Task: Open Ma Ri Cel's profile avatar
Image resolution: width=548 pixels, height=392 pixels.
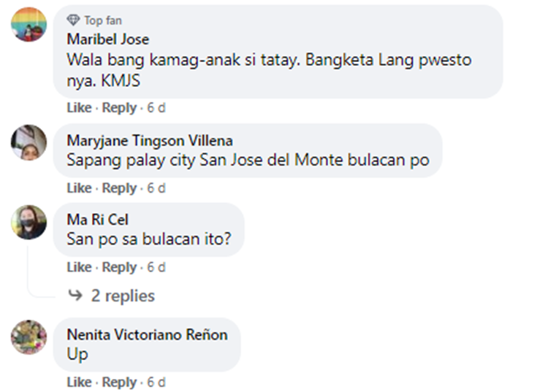Action: (28, 222)
